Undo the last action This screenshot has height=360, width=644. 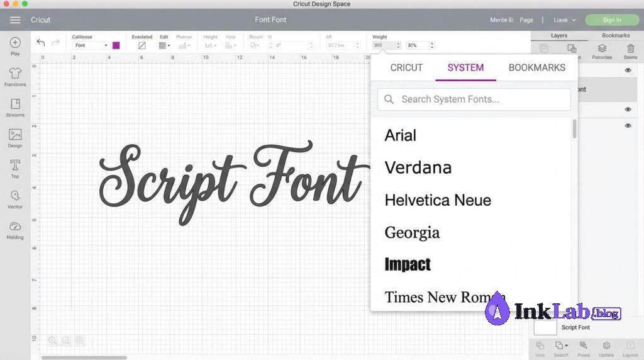[41, 42]
